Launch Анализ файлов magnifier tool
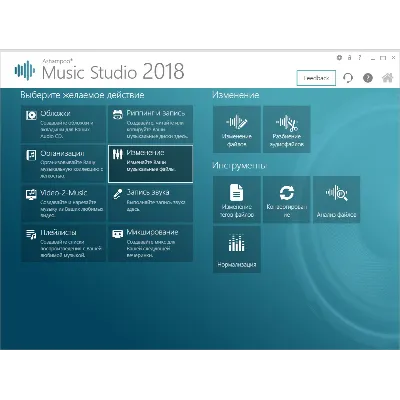Viewport: 400px width, 400px height. coord(336,199)
